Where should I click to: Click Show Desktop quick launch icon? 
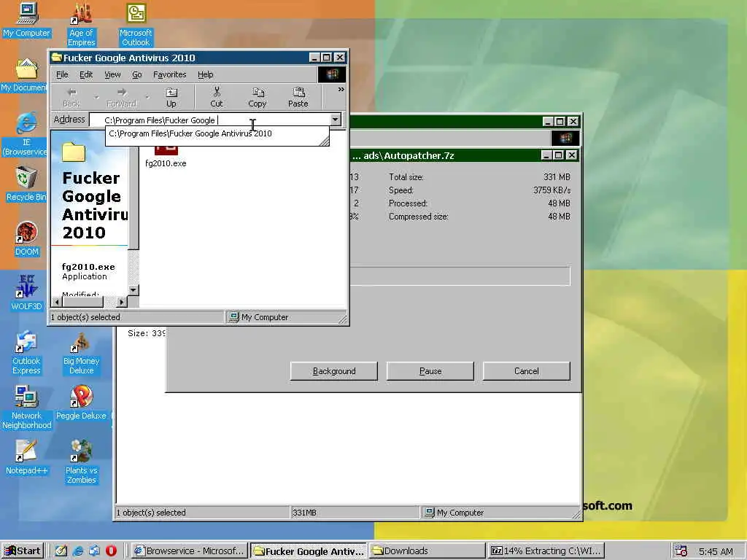[61, 551]
